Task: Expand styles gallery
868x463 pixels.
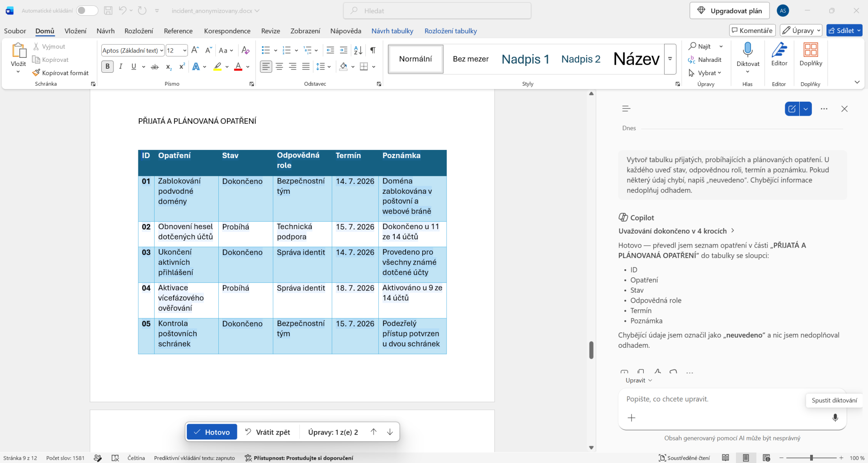Action: (x=670, y=59)
